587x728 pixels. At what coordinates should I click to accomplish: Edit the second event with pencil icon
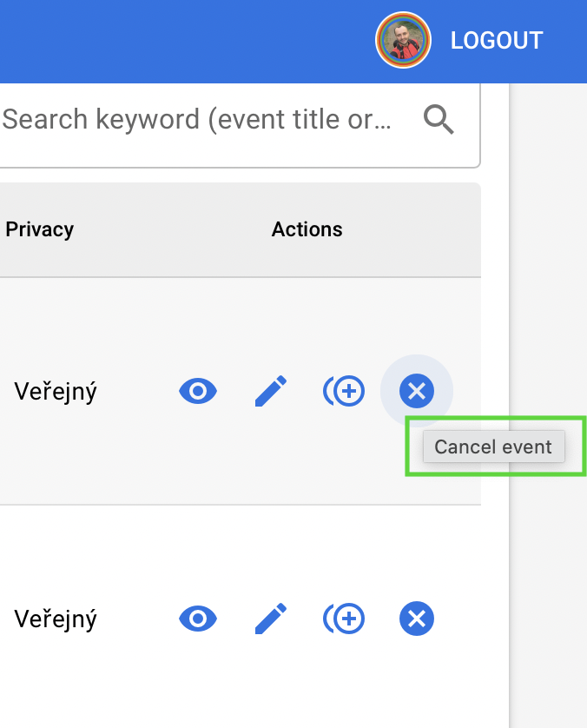click(x=271, y=619)
